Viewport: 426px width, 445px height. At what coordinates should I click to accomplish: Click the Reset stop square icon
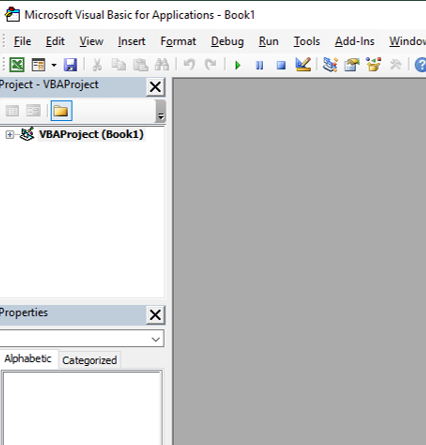coord(281,65)
